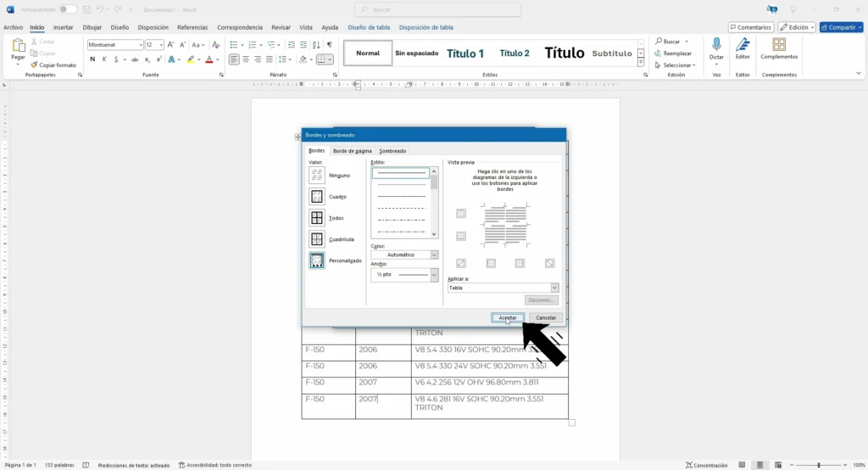Click the justify text icon
This screenshot has height=470, width=868.
(269, 59)
